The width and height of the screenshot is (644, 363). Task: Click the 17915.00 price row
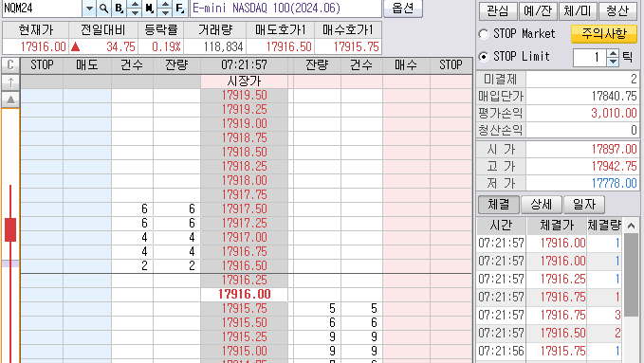click(245, 351)
